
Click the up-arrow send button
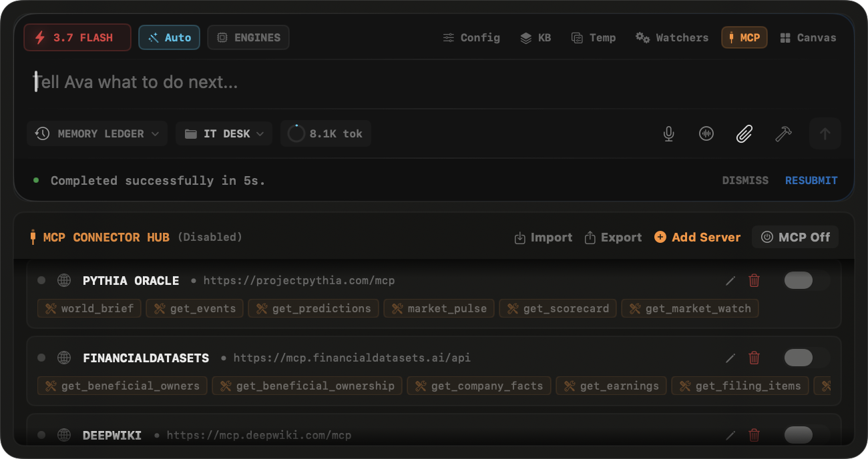point(825,133)
